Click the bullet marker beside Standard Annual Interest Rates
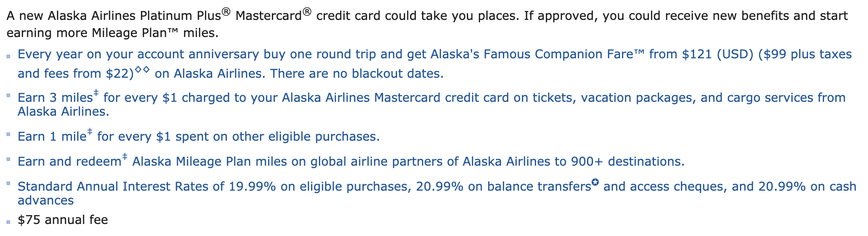 pyautogui.click(x=8, y=184)
